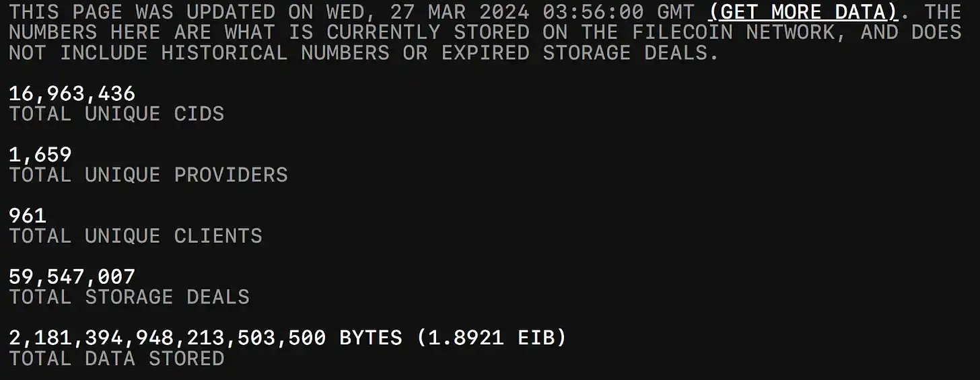Open the GET MORE DATA link

tap(803, 12)
